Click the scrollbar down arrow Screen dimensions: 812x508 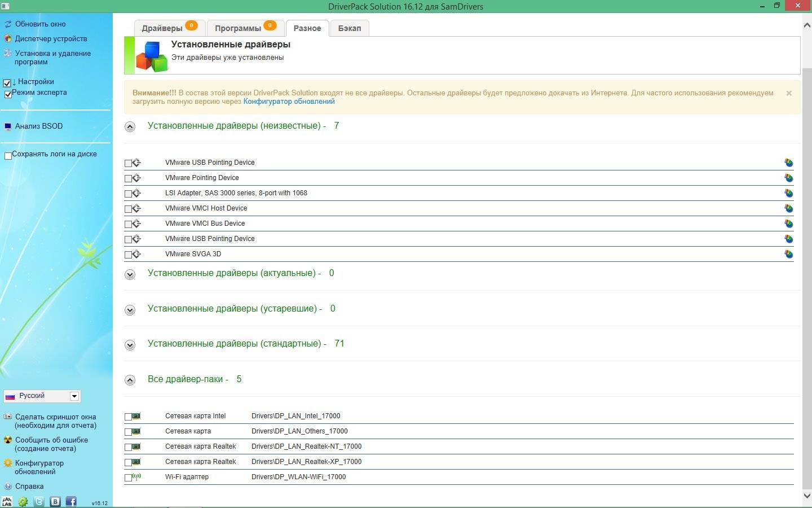[x=806, y=496]
